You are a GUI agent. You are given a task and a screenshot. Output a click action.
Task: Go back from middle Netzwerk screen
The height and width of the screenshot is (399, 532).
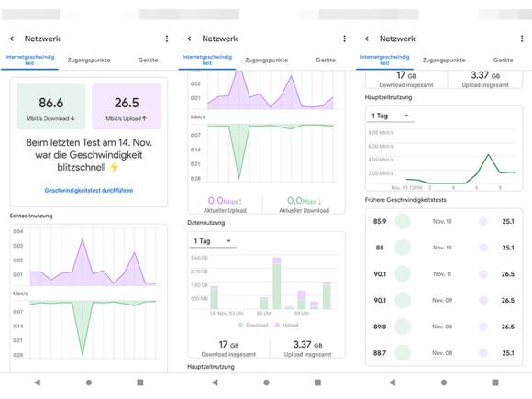tap(189, 39)
